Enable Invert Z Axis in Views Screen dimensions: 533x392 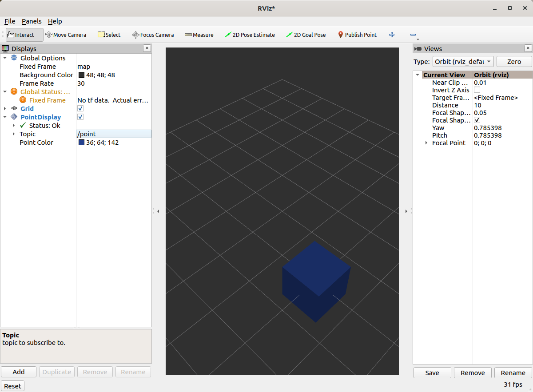click(x=477, y=90)
